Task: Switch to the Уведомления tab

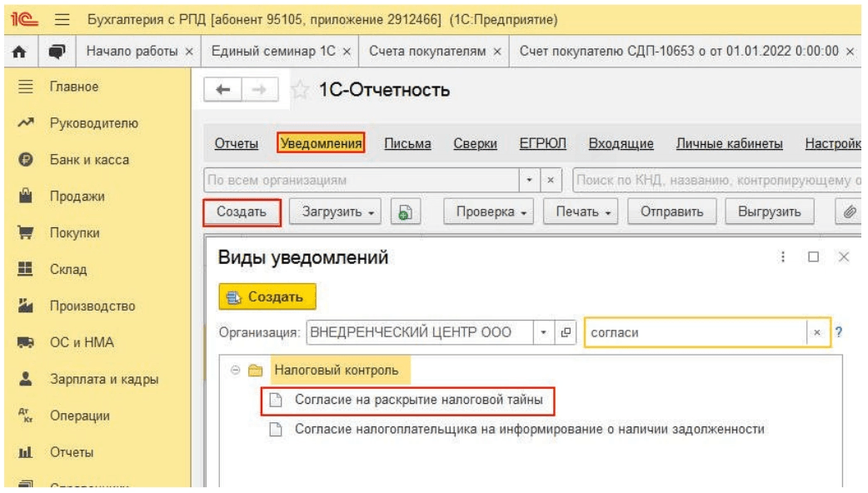Action: 321,144
